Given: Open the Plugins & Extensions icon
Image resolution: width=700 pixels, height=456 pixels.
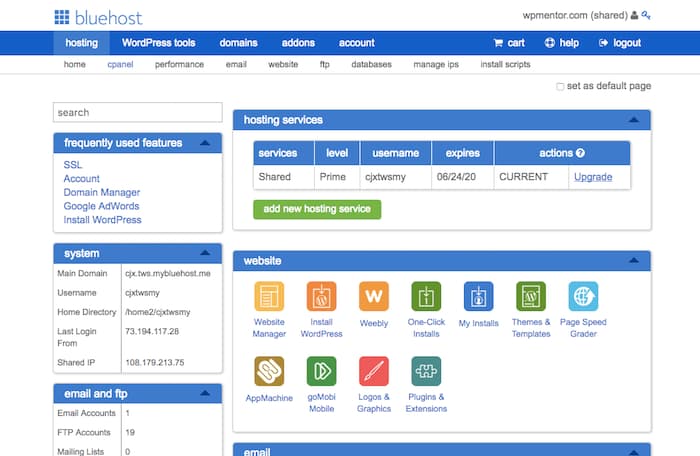Looking at the screenshot, I should pyautogui.click(x=426, y=371).
